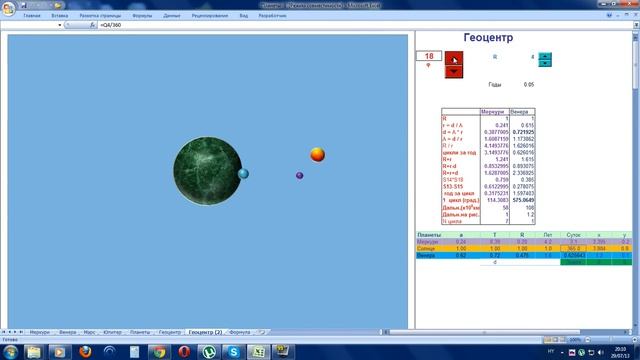Open the Вставка ribbon tab
Screen dimensions: 640x360
[60, 16]
